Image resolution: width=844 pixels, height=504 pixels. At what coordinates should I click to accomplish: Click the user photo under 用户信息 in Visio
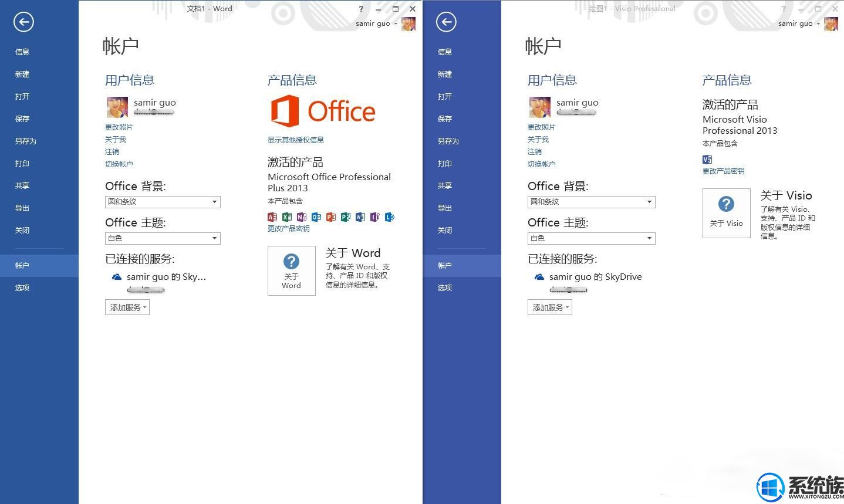(540, 107)
